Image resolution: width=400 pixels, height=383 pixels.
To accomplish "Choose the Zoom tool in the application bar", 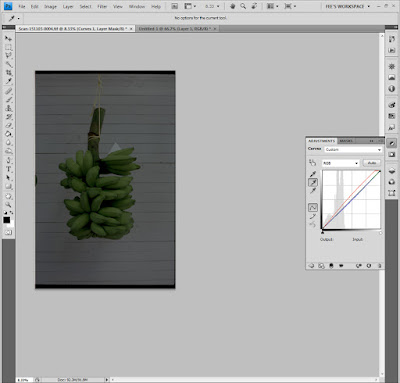I will click(x=243, y=6).
